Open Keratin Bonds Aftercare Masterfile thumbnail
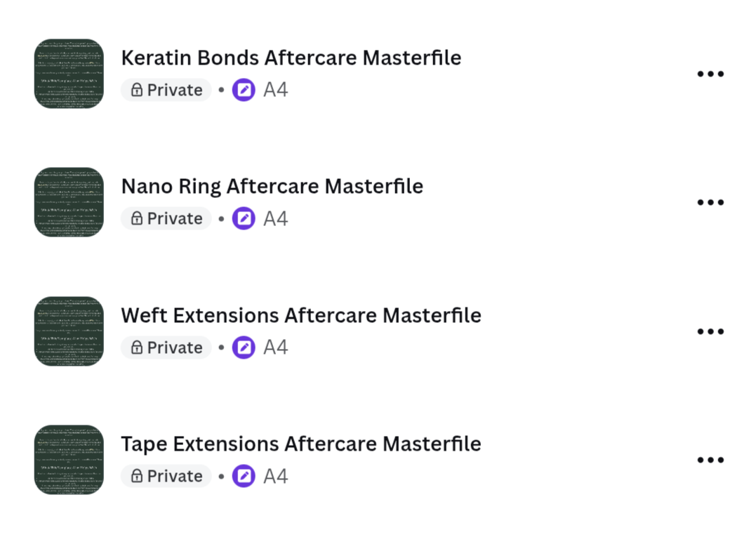 69,74
